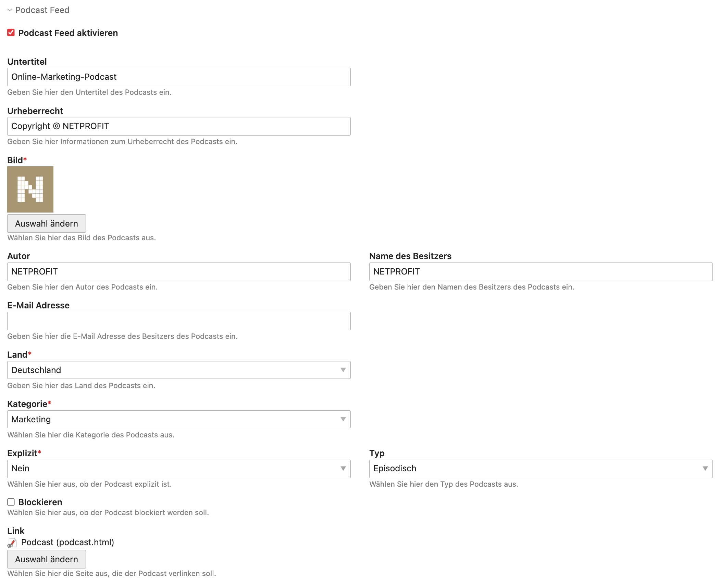Click the page icon beside Podcast link
Viewport: 720px width, 588px height.
(x=12, y=543)
